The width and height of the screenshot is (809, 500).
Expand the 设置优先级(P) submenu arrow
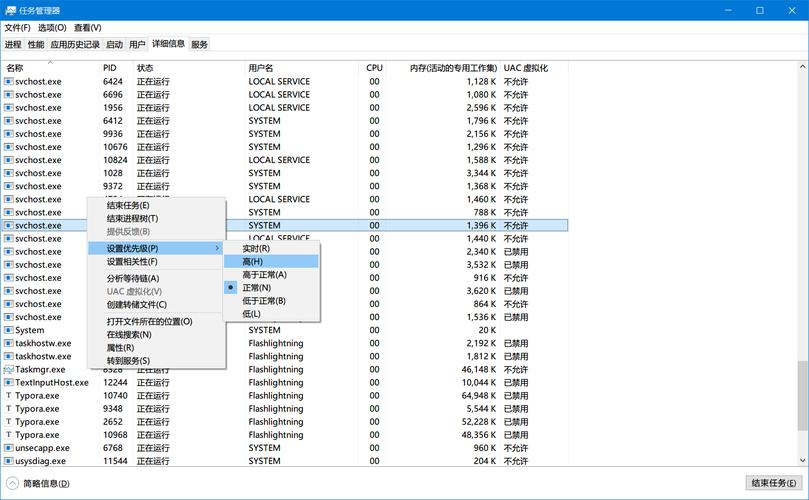[217, 249]
